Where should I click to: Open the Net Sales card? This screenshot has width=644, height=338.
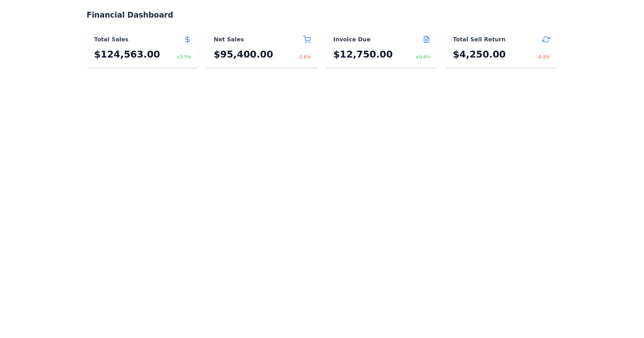[x=262, y=47]
